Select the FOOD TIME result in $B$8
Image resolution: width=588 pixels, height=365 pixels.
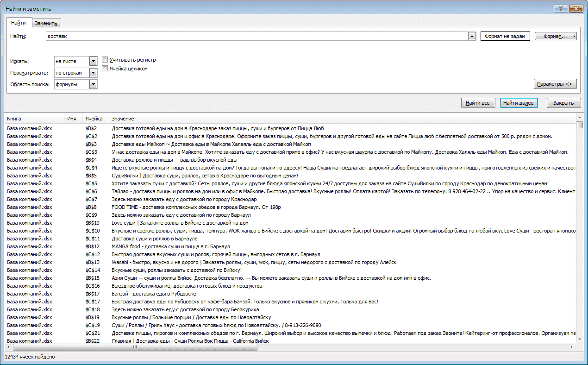coord(290,207)
